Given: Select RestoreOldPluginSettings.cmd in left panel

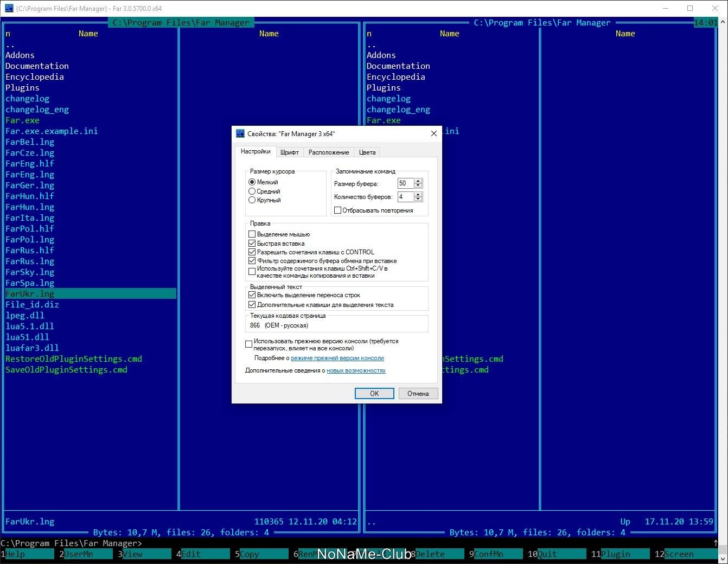Looking at the screenshot, I should click(x=74, y=359).
